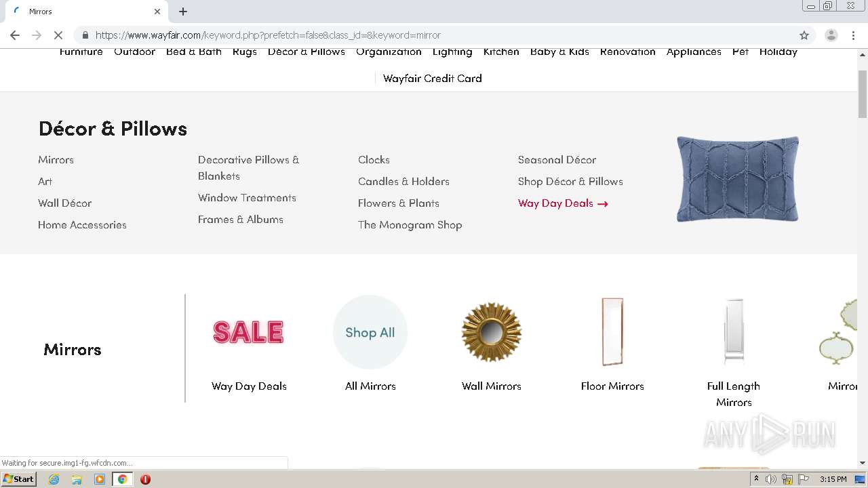Go back using the browser back arrow

(x=15, y=35)
